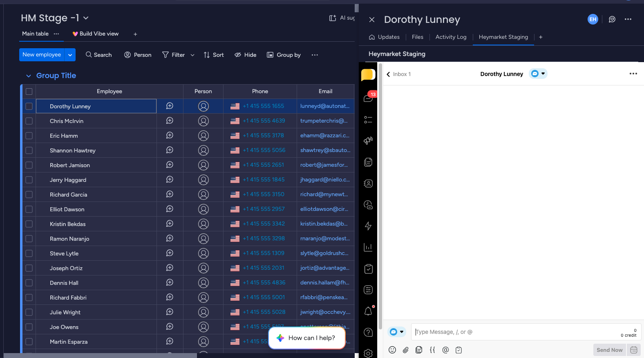Insert merge field with curly braces icon
This screenshot has height=358, width=644.
tap(432, 350)
